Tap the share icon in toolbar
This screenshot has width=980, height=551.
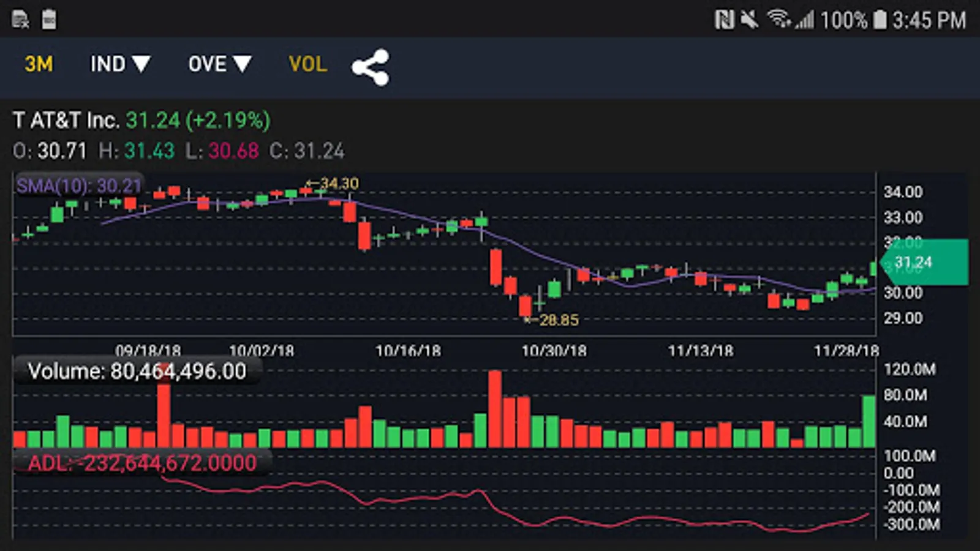tap(371, 67)
